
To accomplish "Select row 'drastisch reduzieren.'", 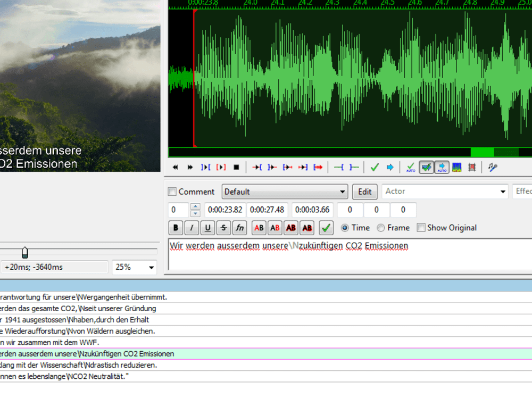I will [x=266, y=365].
